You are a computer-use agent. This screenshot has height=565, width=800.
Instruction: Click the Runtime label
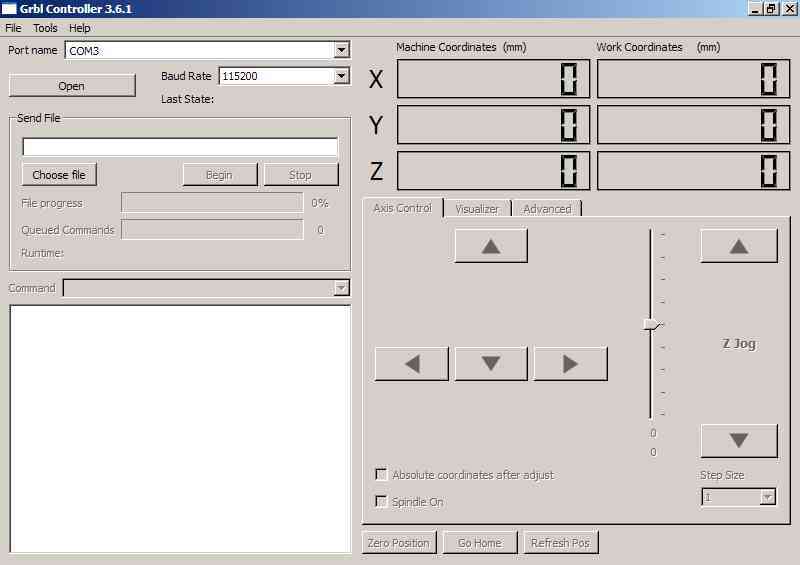pos(42,253)
